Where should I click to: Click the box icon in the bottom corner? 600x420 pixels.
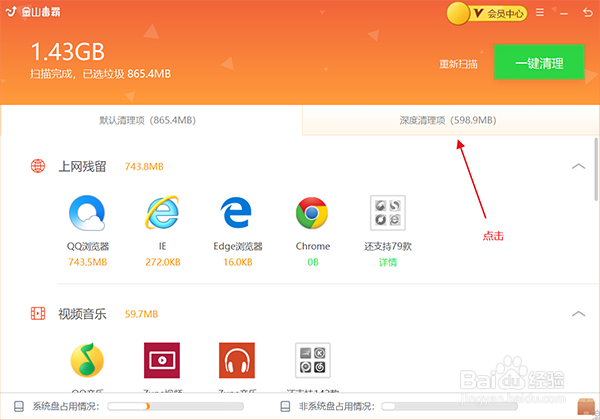586,407
